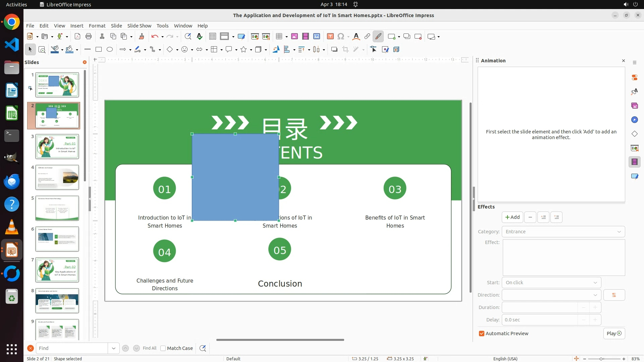This screenshot has width=644, height=362.
Task: Click the Export as PDF icon
Action: [x=77, y=37]
